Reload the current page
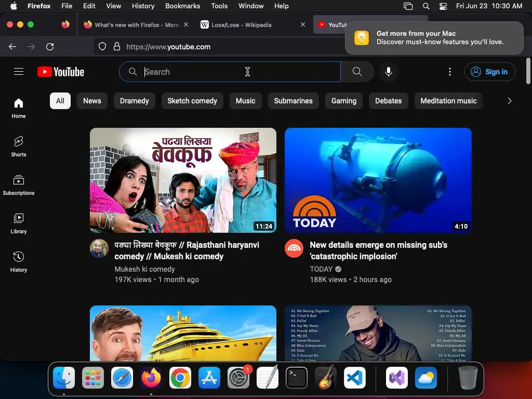The image size is (532, 399). click(x=50, y=46)
